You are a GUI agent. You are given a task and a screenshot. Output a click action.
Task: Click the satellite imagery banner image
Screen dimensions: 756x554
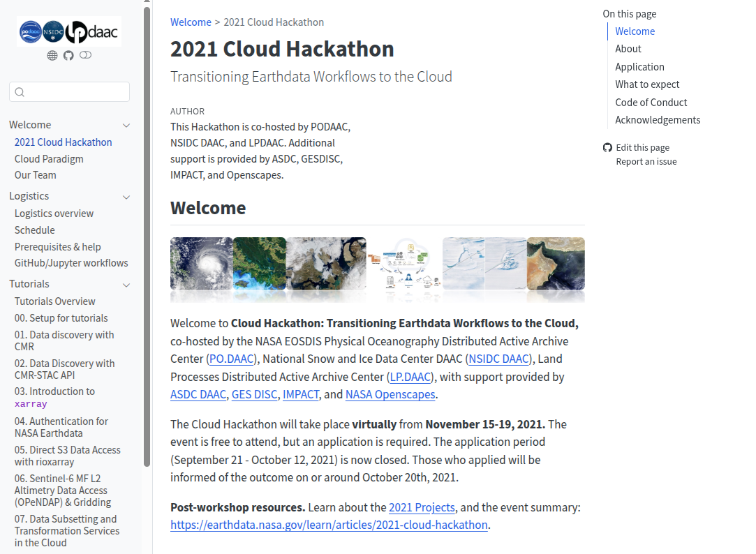(x=377, y=264)
